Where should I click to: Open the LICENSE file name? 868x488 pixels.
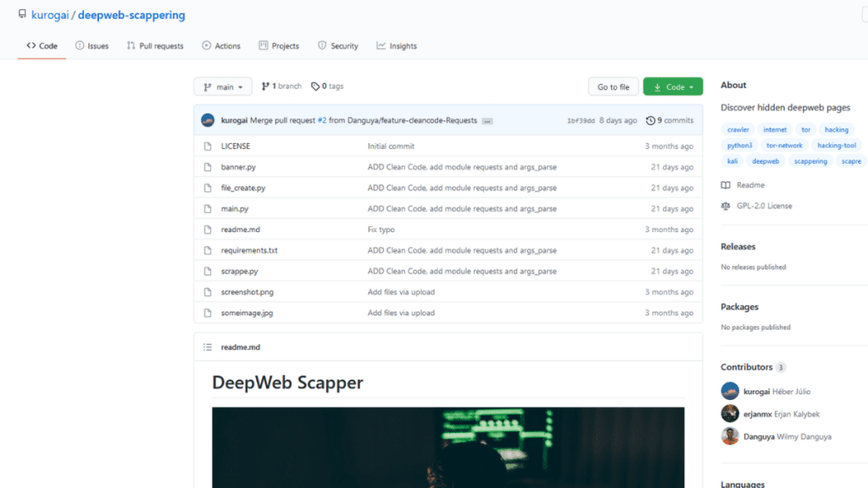(236, 146)
